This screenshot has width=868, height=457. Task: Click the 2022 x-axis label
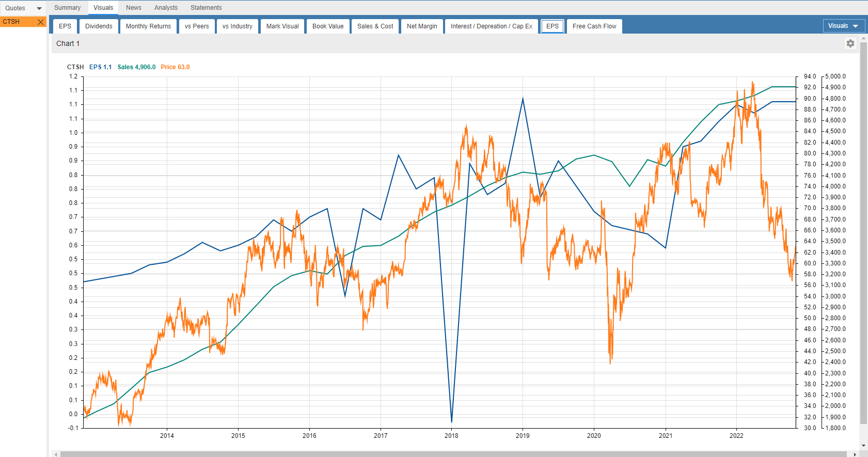click(736, 436)
